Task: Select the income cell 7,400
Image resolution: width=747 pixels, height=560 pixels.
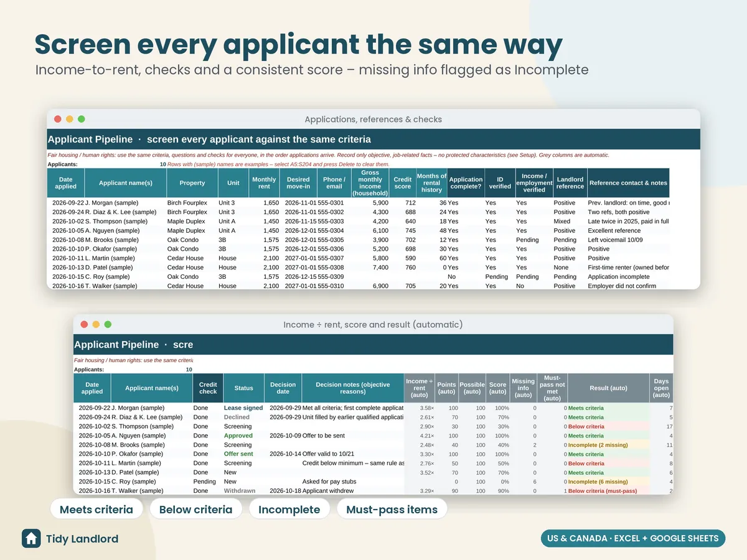Action: coord(380,268)
